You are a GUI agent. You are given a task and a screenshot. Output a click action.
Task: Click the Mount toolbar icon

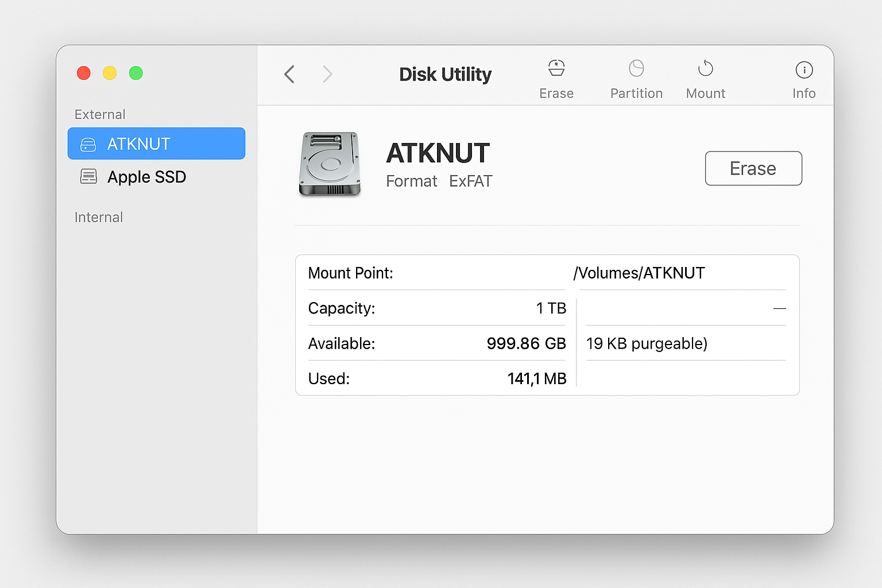706,68
